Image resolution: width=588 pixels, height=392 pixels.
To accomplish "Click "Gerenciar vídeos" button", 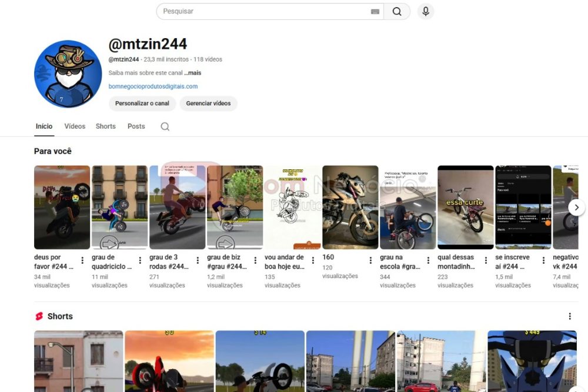I will pyautogui.click(x=208, y=103).
